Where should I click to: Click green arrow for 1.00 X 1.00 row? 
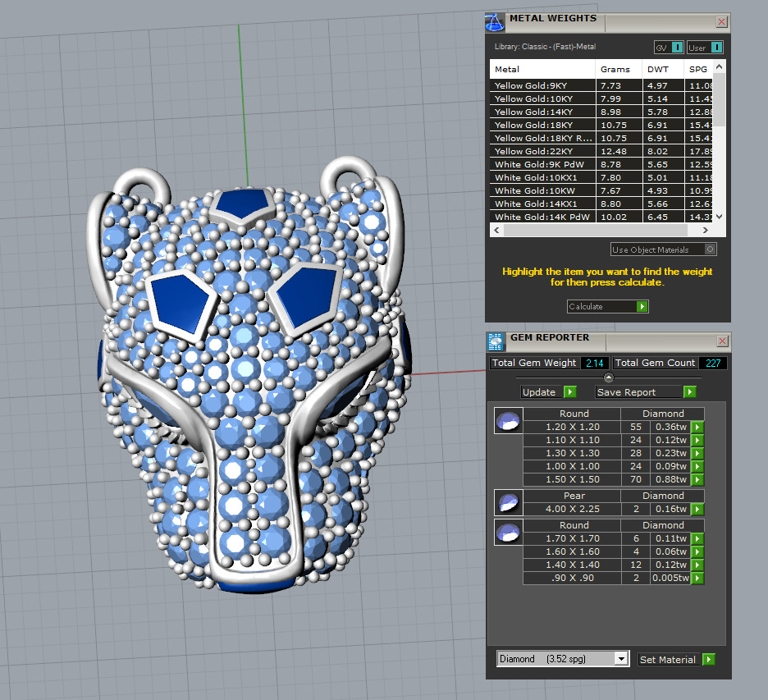697,467
